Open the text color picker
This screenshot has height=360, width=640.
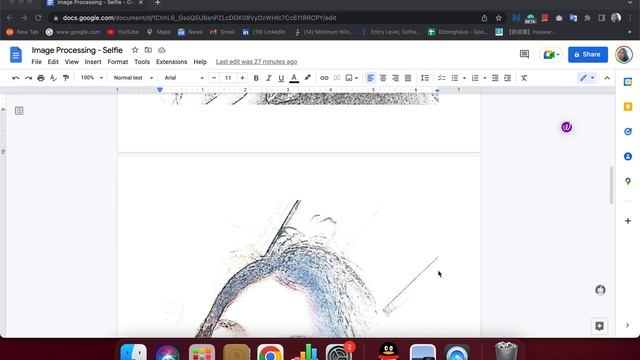pyautogui.click(x=294, y=78)
